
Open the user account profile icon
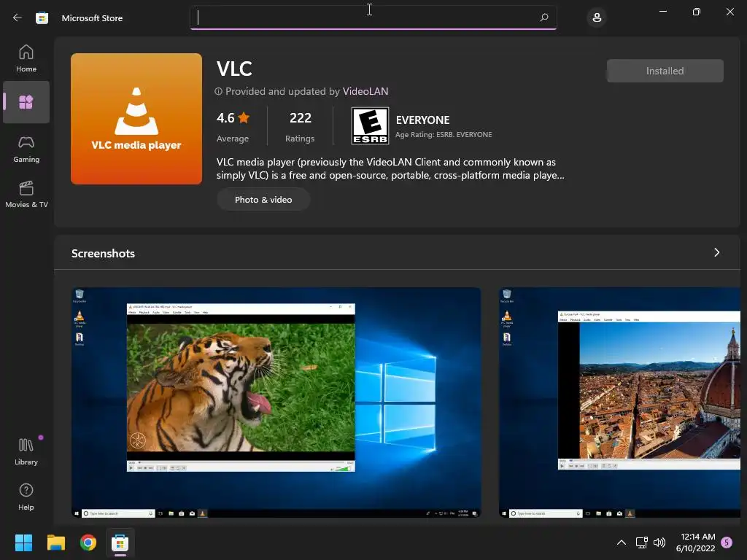click(x=597, y=17)
